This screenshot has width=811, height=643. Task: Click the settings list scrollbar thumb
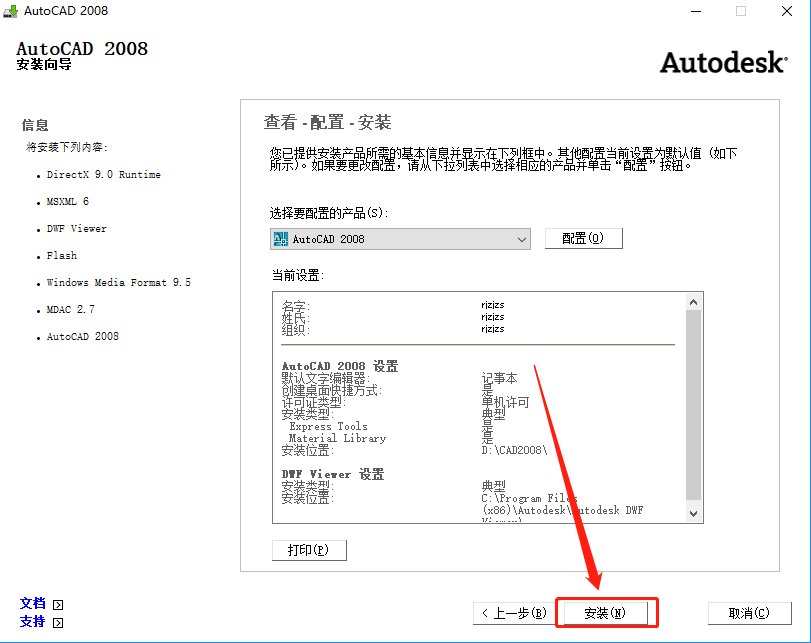point(694,405)
